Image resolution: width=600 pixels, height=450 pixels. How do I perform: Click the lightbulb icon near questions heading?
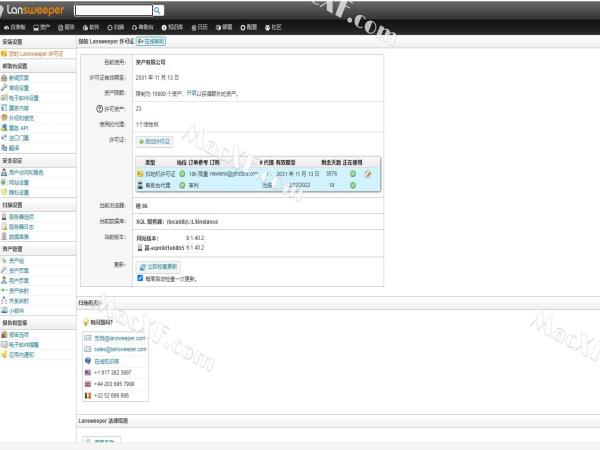(x=86, y=323)
